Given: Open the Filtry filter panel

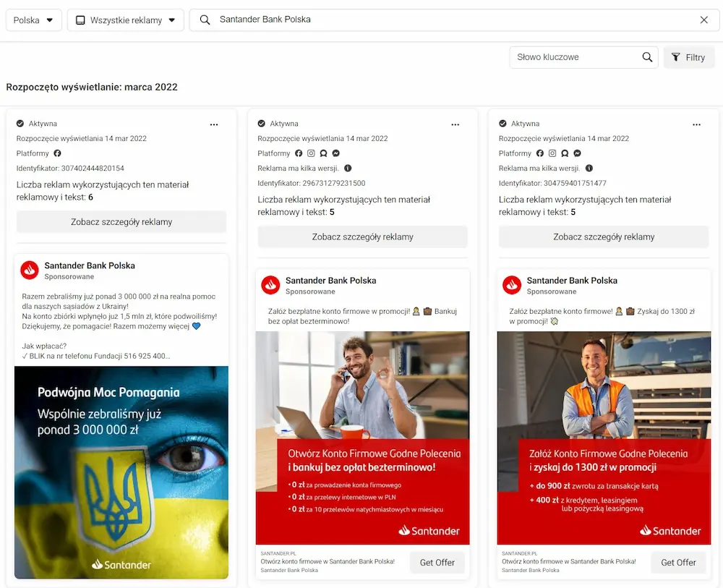Looking at the screenshot, I should (x=688, y=58).
